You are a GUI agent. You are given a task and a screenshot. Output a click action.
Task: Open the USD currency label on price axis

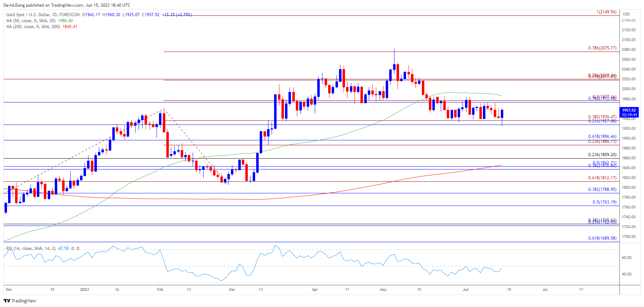tap(626, 14)
